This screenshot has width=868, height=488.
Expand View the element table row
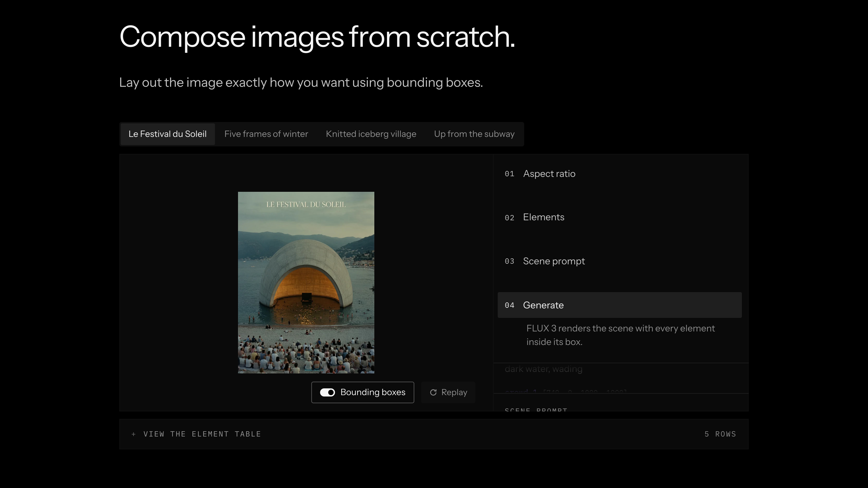pyautogui.click(x=434, y=434)
